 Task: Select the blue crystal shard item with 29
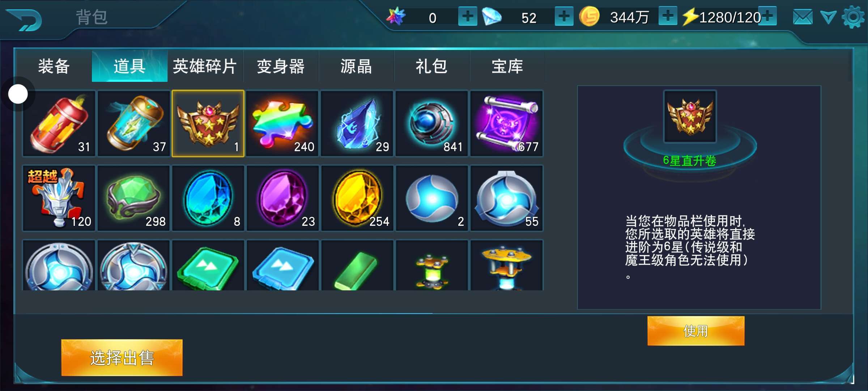357,123
